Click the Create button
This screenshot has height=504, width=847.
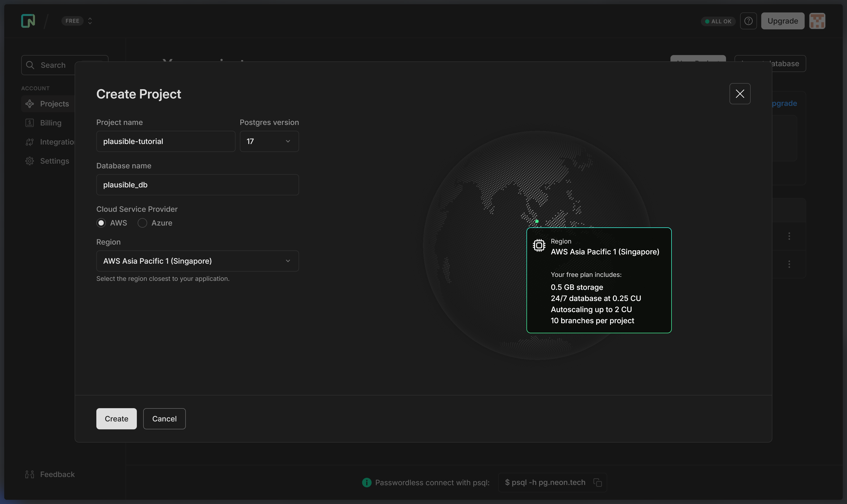[x=116, y=418]
